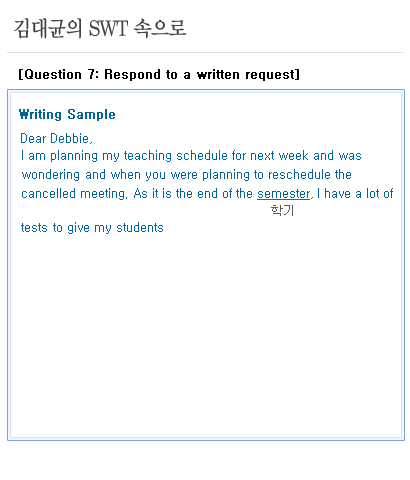Click the word "teaching" in the first sentence
The width and height of the screenshot is (410, 480).
click(x=148, y=156)
